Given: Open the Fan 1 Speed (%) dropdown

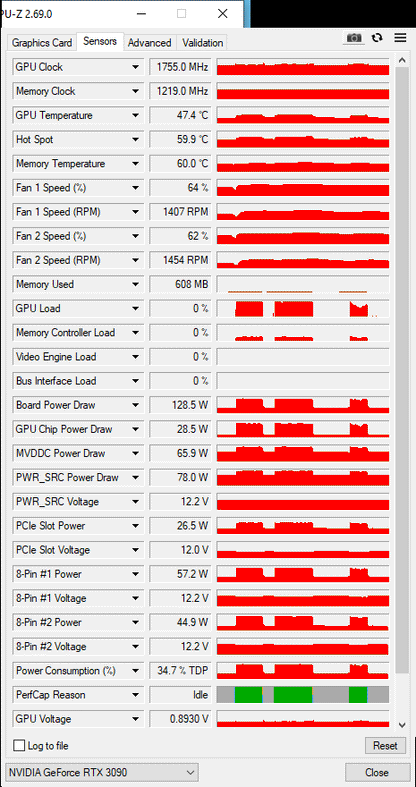Looking at the screenshot, I should [x=135, y=188].
